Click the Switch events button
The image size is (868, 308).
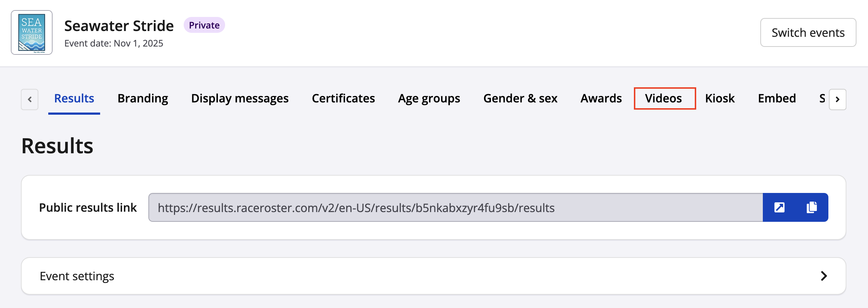click(808, 32)
